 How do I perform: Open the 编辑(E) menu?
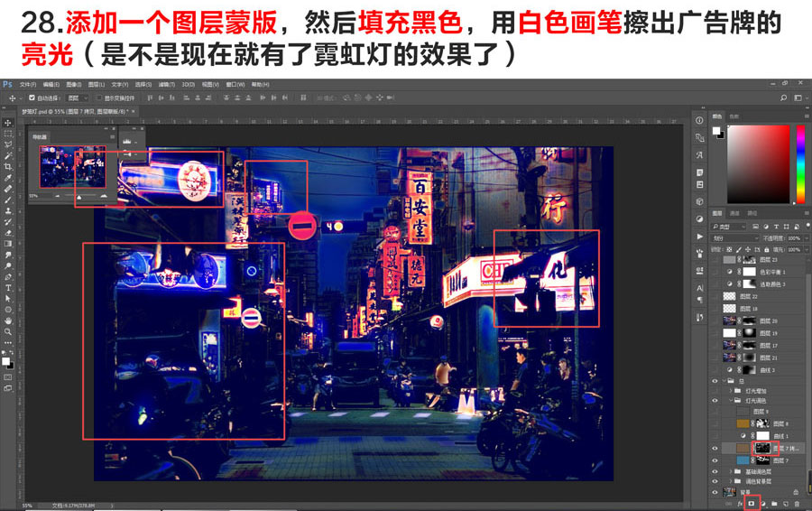pyautogui.click(x=51, y=84)
